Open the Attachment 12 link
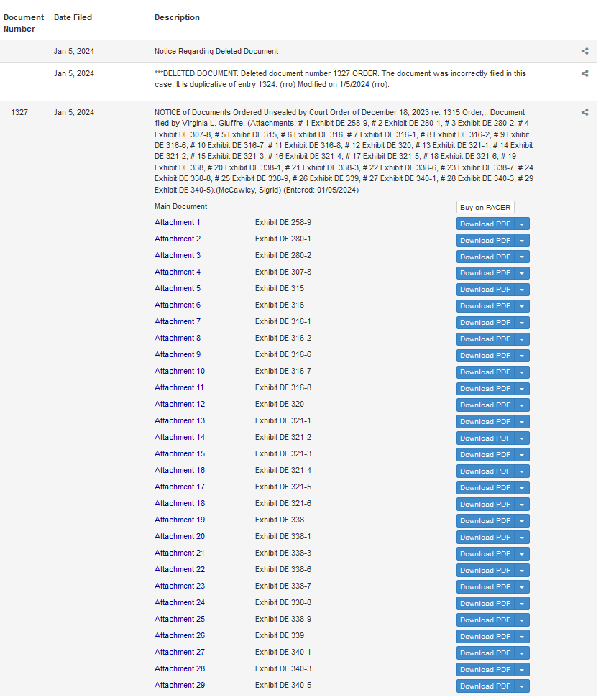The image size is (606, 700). (x=180, y=404)
